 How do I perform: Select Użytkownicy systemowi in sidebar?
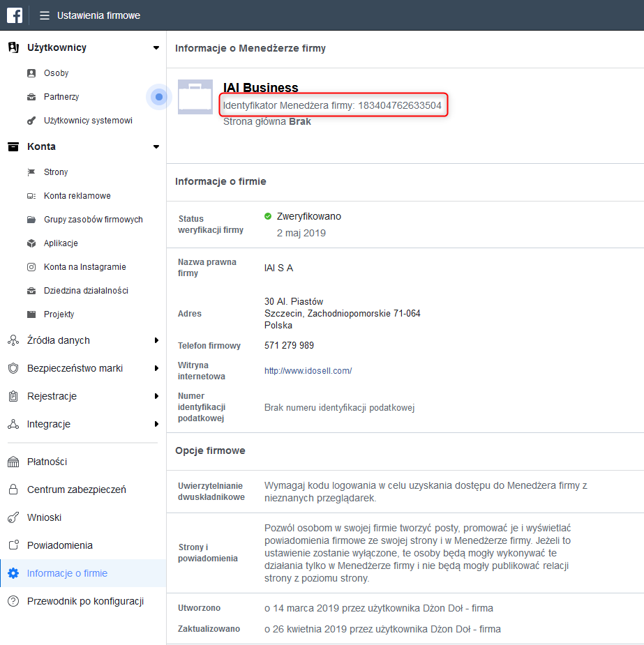(88, 121)
